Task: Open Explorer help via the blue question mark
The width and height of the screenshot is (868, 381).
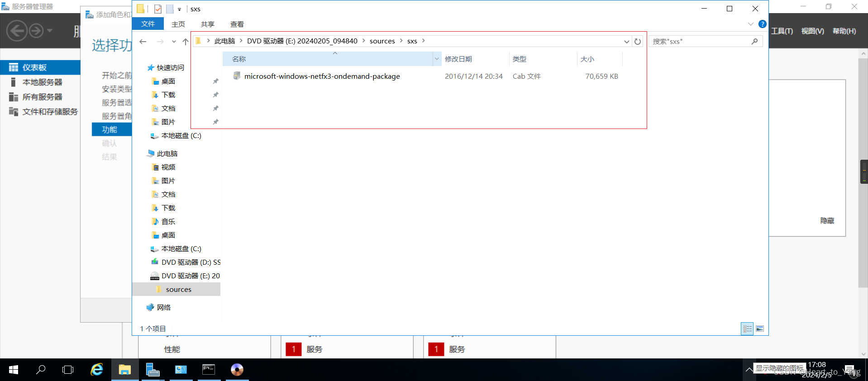Action: coord(763,24)
